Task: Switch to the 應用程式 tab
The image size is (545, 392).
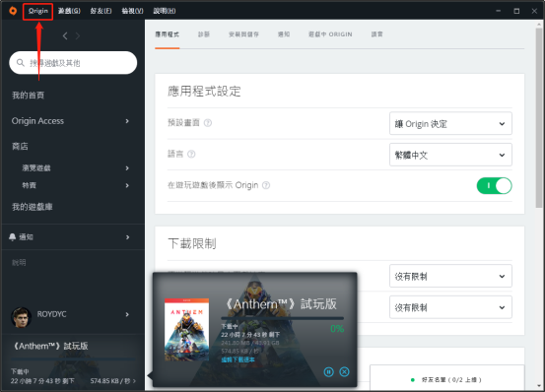Action: [168, 34]
